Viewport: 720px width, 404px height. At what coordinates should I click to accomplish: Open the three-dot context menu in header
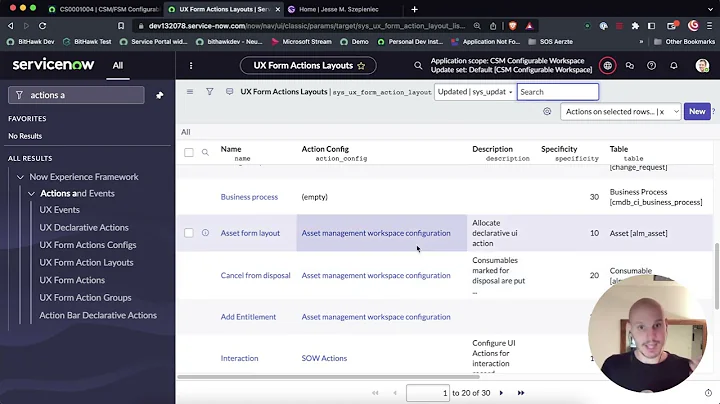[x=191, y=66]
